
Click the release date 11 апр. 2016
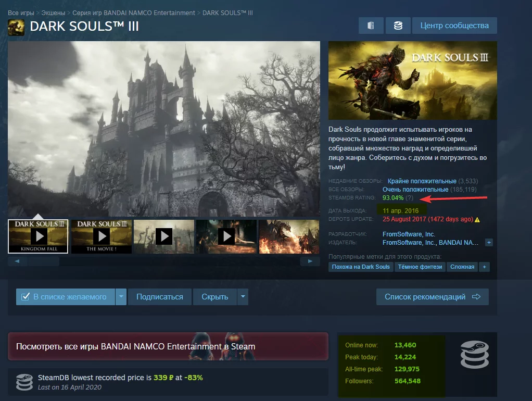[x=401, y=211]
